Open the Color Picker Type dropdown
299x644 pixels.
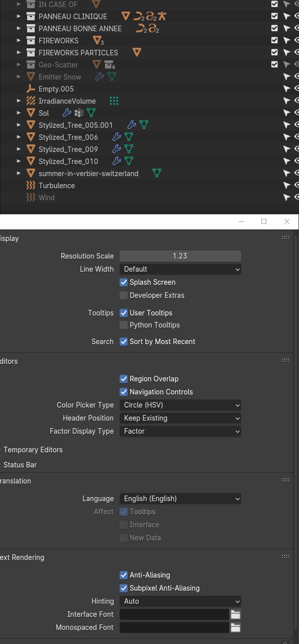click(x=180, y=405)
